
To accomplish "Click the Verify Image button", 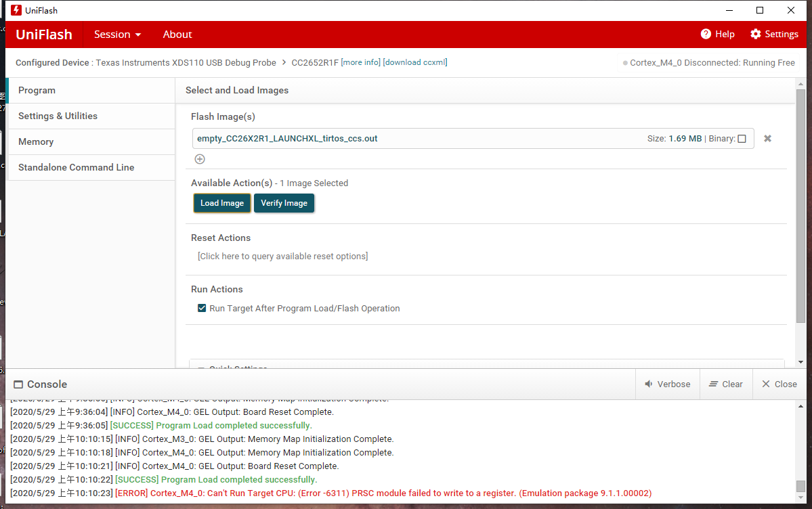I will (x=284, y=203).
